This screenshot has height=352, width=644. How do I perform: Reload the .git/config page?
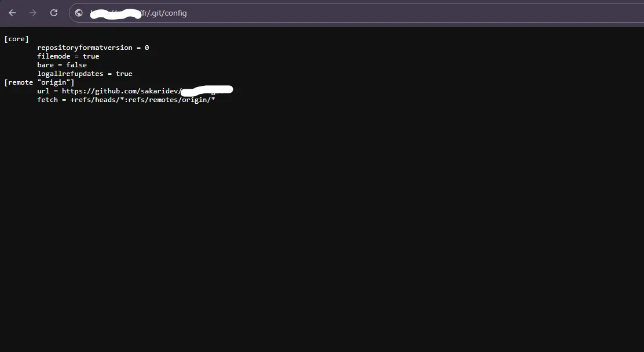54,13
